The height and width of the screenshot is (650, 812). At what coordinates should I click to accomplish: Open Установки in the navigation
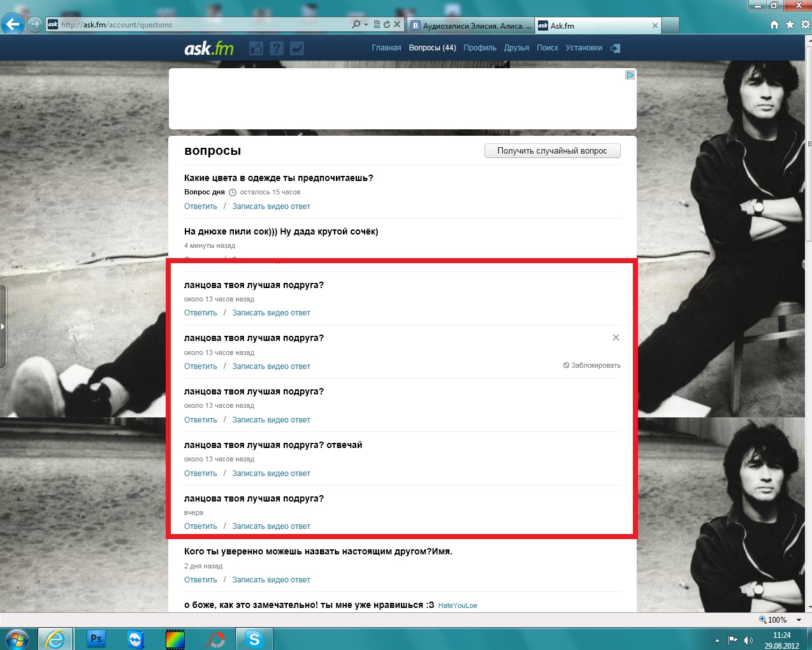pos(584,48)
